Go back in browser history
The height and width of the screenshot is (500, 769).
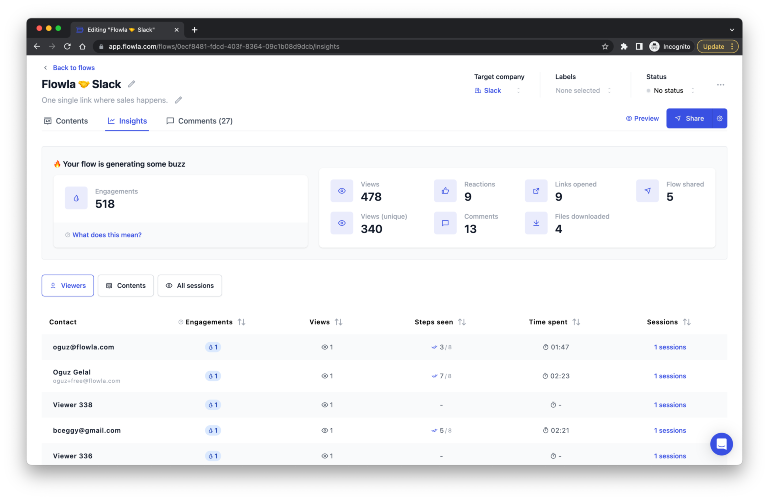tap(37, 47)
